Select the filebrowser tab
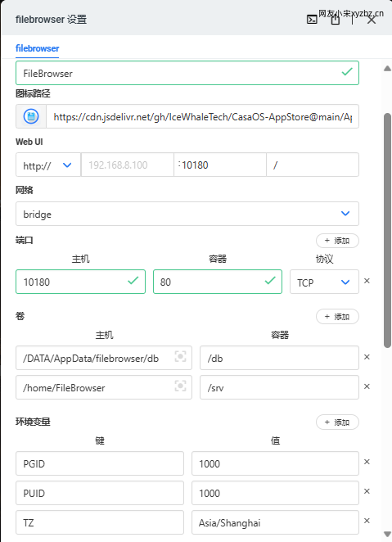Image resolution: width=392 pixels, height=542 pixels. [38, 48]
